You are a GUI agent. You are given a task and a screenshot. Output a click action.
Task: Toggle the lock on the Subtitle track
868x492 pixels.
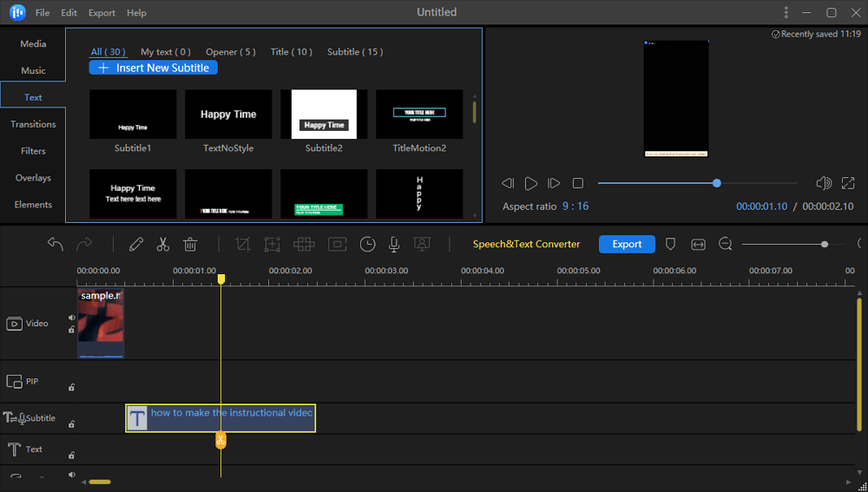71,424
